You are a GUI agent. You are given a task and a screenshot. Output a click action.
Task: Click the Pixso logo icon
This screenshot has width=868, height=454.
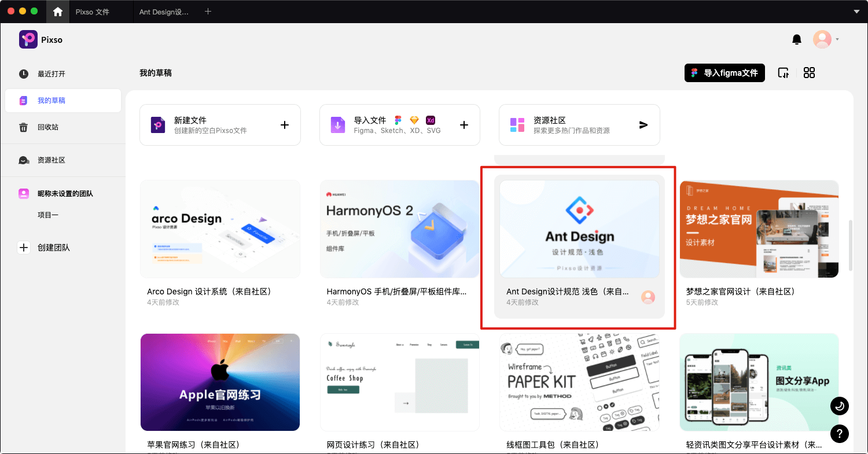28,39
